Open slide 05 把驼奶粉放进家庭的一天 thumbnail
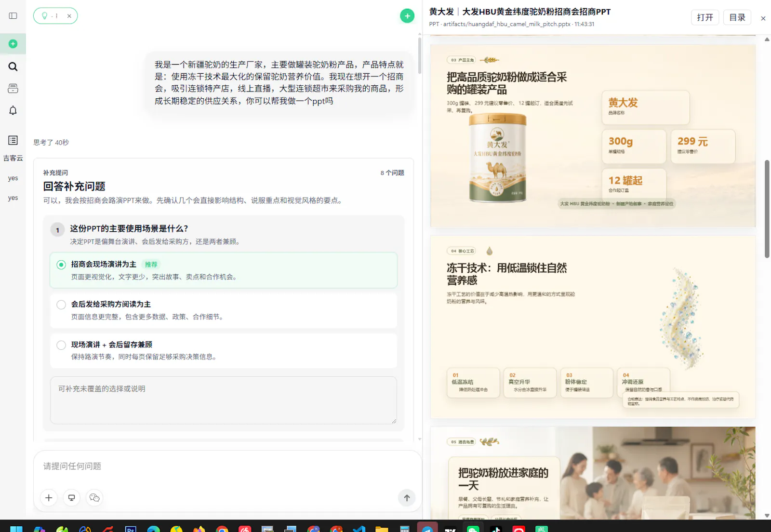This screenshot has height=532, width=771. pos(593,473)
